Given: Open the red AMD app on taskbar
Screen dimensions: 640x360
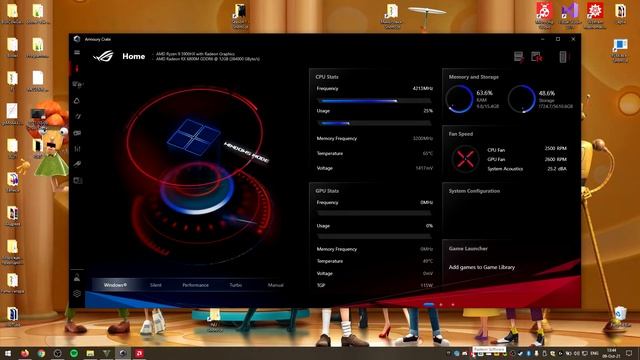Looking at the screenshot, I should tap(139, 353).
